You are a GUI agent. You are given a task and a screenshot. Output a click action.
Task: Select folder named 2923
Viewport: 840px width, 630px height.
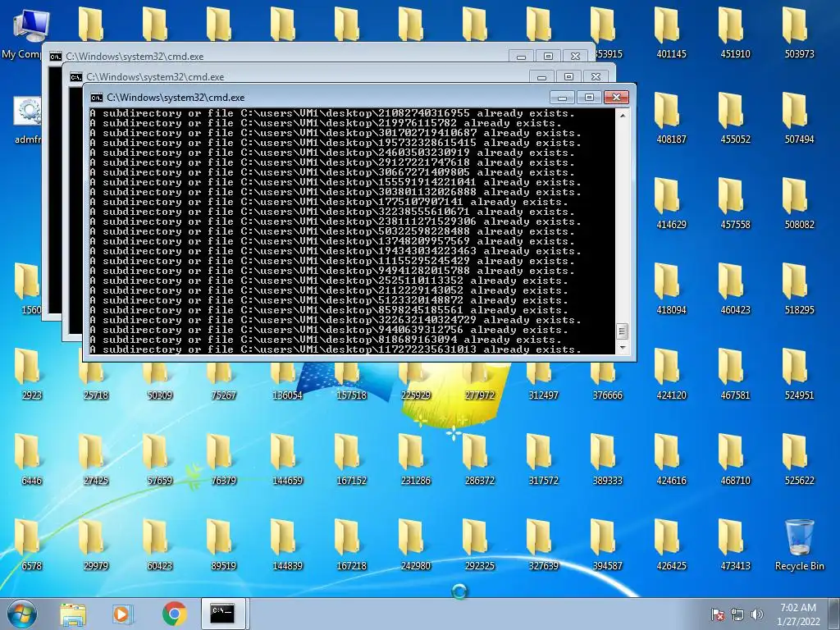pyautogui.click(x=31, y=373)
